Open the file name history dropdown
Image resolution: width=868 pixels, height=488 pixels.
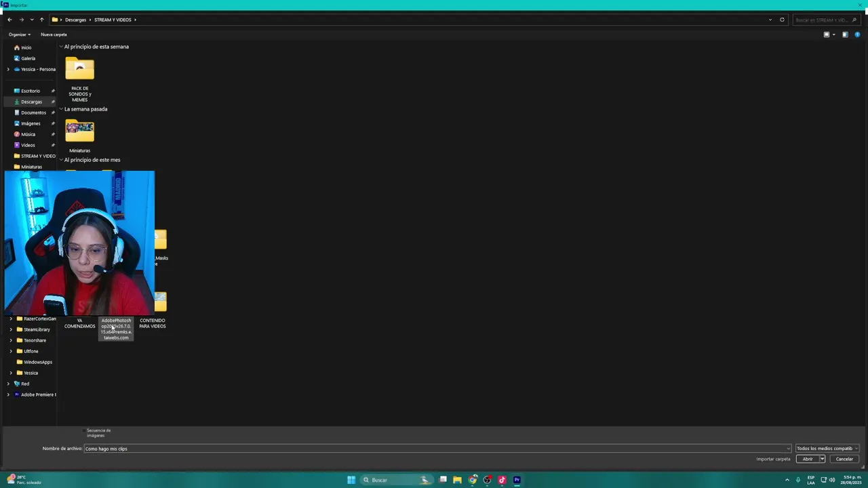788,449
